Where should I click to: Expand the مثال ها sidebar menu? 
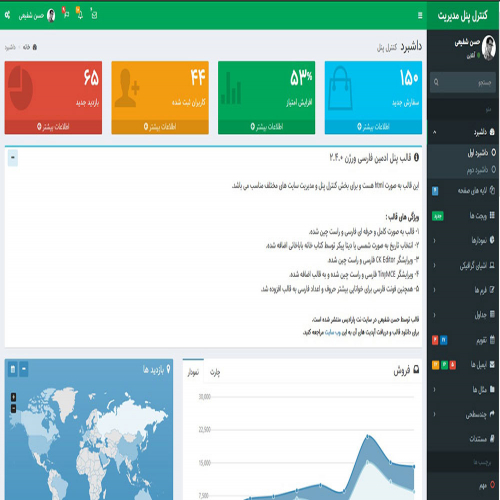[464, 389]
